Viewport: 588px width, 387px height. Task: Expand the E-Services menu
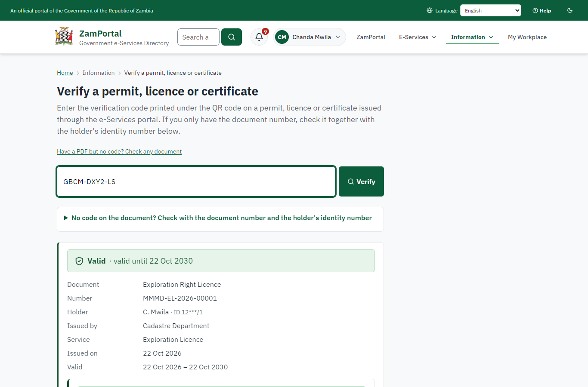[418, 37]
